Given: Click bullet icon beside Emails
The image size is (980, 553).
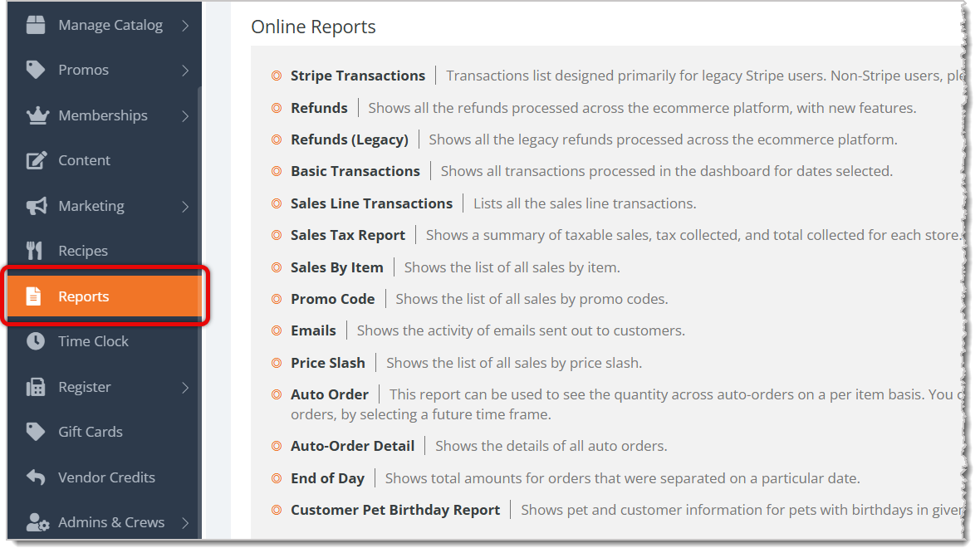Looking at the screenshot, I should click(277, 330).
